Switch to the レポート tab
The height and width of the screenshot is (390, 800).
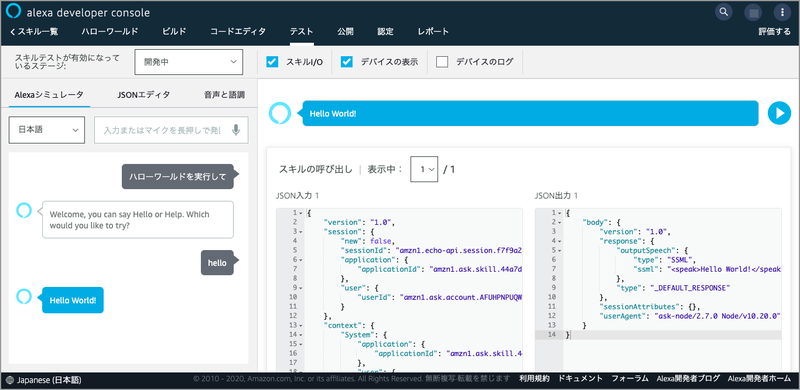pos(433,32)
